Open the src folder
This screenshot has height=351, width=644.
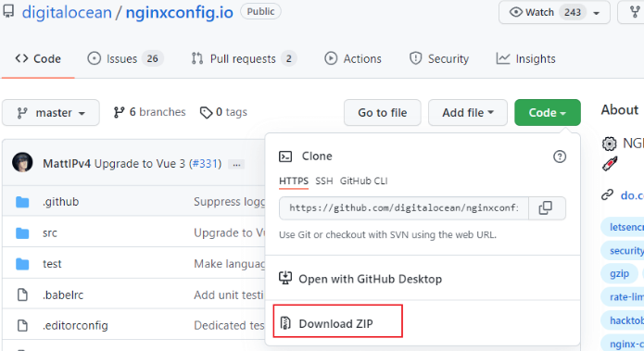coord(50,232)
